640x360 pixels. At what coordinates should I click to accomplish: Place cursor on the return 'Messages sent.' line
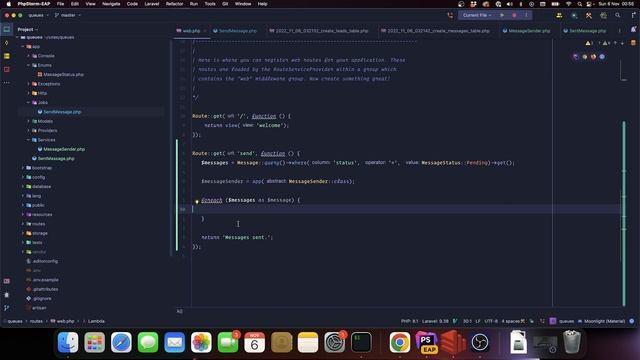(237, 237)
